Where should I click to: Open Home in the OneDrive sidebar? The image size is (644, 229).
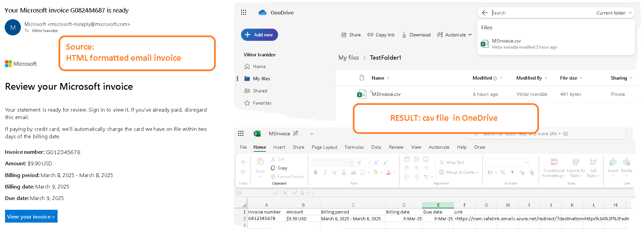pos(255,66)
